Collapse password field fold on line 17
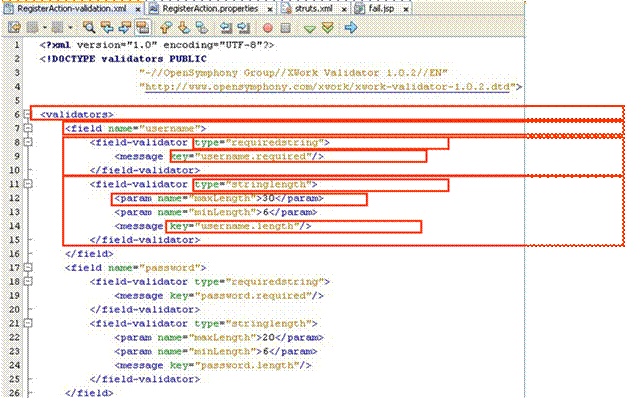The height and width of the screenshot is (399, 625). 28,267
